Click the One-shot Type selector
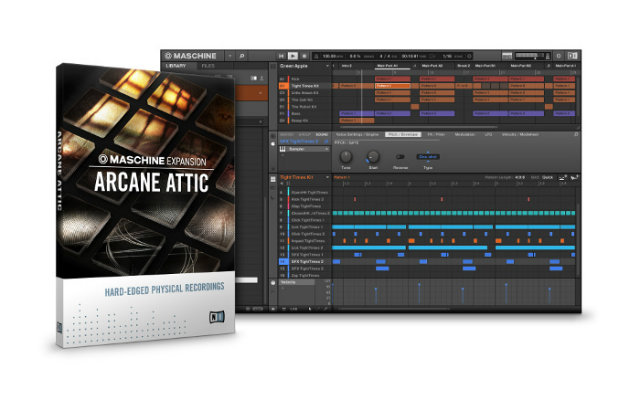The height and width of the screenshot is (400, 640). [x=428, y=157]
